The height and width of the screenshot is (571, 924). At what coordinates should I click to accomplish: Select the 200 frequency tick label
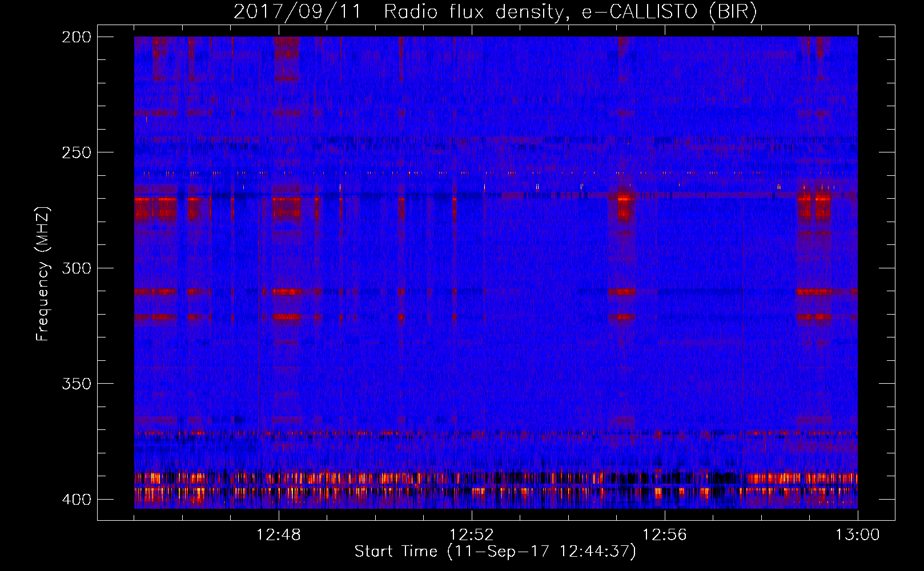(x=76, y=37)
